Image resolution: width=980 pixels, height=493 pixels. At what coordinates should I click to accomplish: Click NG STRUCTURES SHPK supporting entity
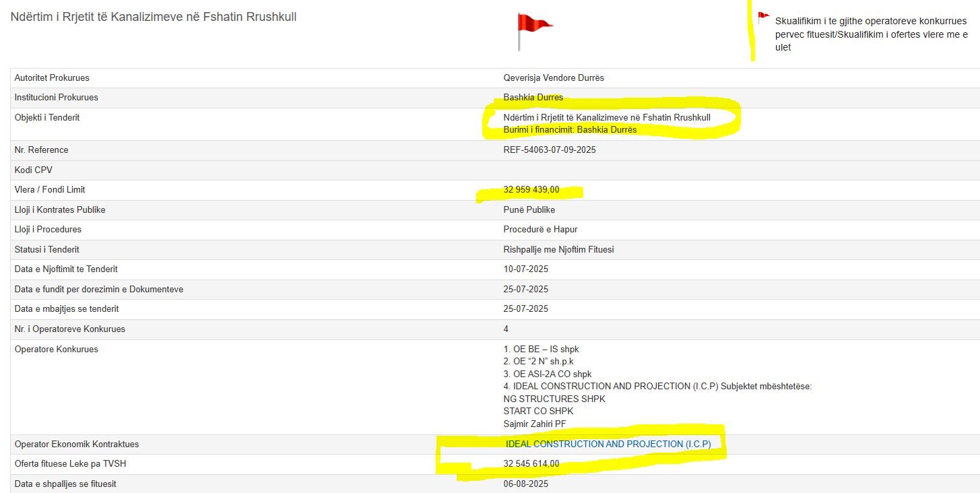554,399
